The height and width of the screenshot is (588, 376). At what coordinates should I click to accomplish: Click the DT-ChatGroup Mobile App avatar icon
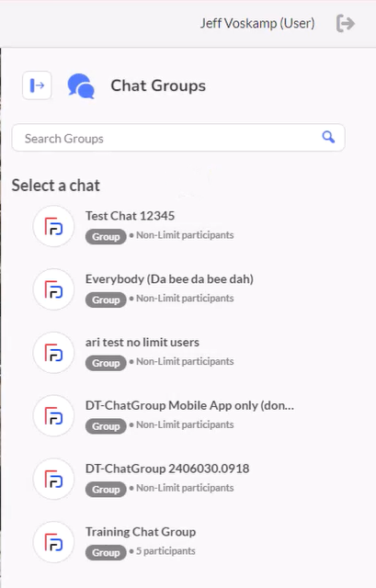pos(53,415)
